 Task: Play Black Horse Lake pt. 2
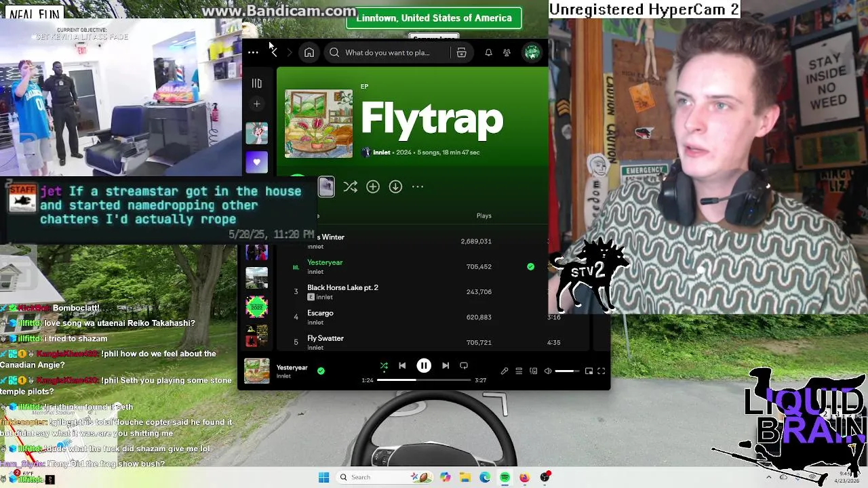pyautogui.click(x=342, y=287)
